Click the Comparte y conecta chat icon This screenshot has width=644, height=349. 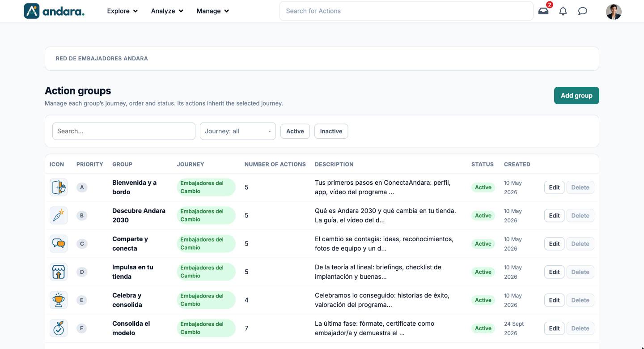click(59, 243)
